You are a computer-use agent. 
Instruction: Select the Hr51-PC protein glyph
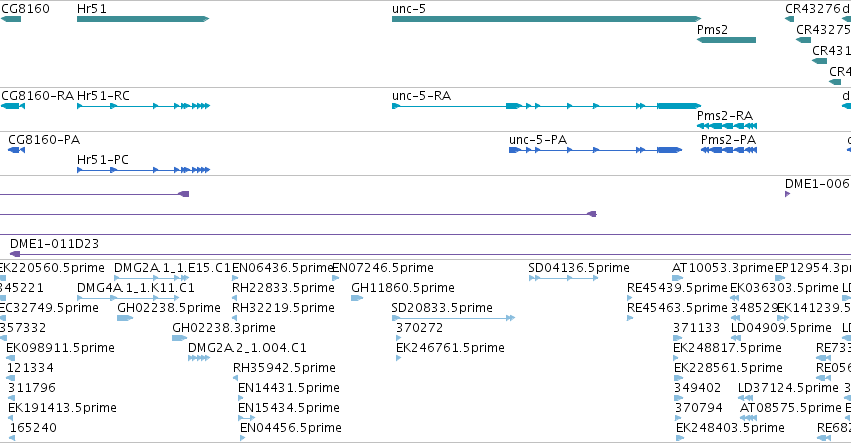coord(143,170)
